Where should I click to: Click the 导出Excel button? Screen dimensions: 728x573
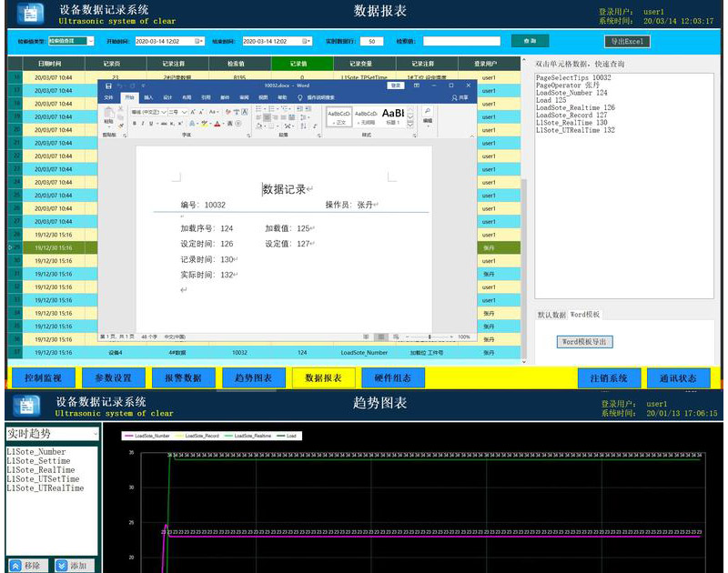click(627, 41)
